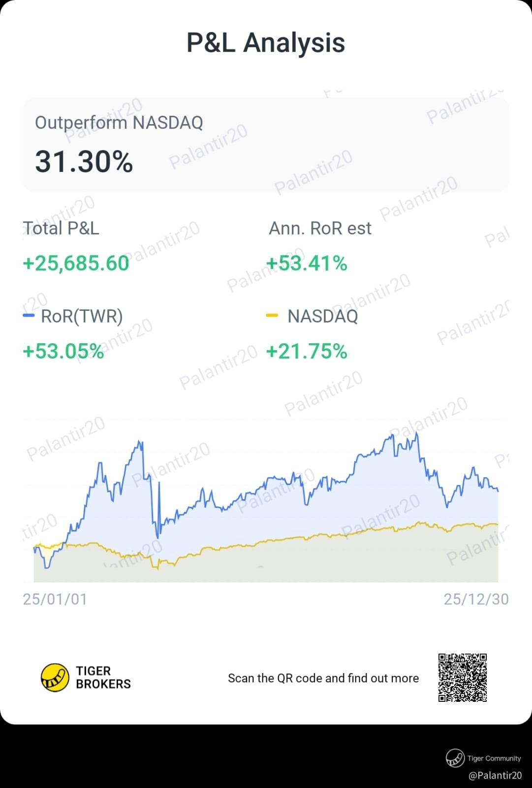The height and width of the screenshot is (788, 532).
Task: Tap the TIGER BROKERS brand text
Action: tap(103, 677)
